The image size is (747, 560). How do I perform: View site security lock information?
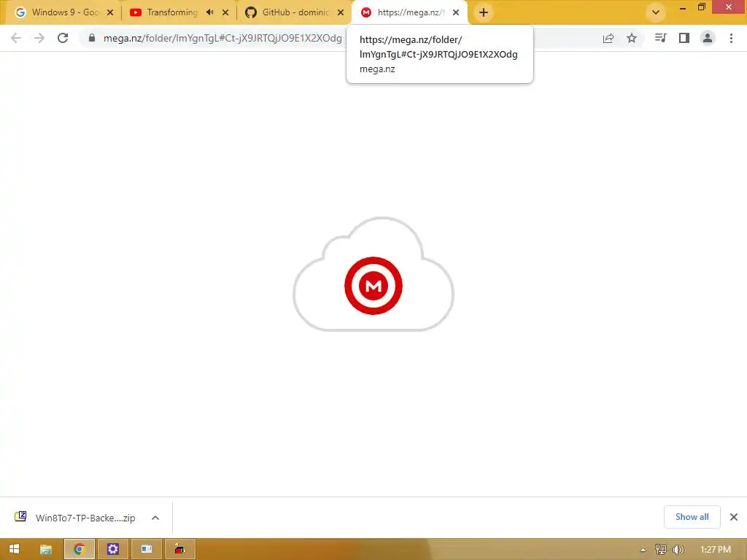92,38
